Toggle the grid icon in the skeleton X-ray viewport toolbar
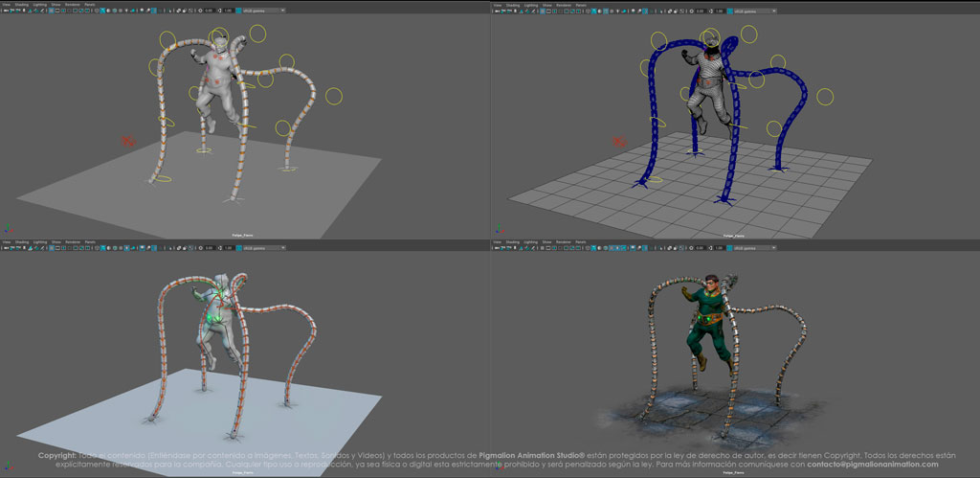The width and height of the screenshot is (980, 478). (x=52, y=248)
